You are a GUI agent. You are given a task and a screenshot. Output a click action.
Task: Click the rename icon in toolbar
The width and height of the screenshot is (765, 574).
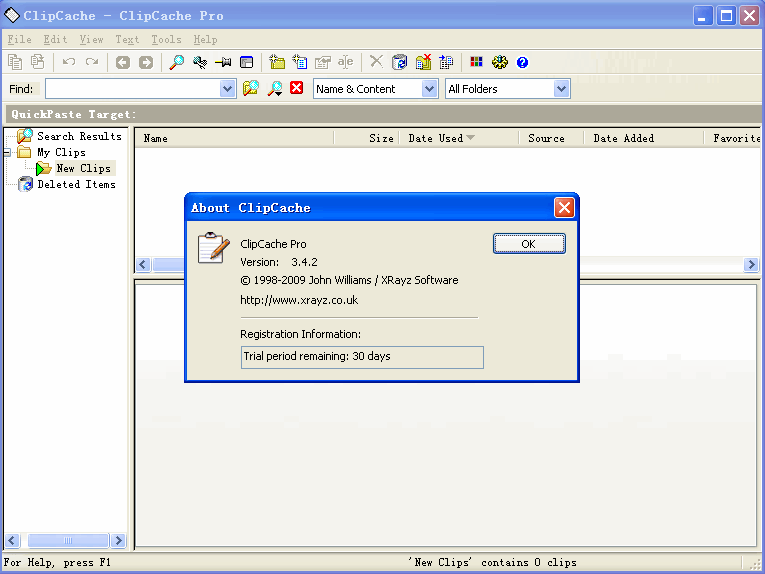(x=345, y=62)
